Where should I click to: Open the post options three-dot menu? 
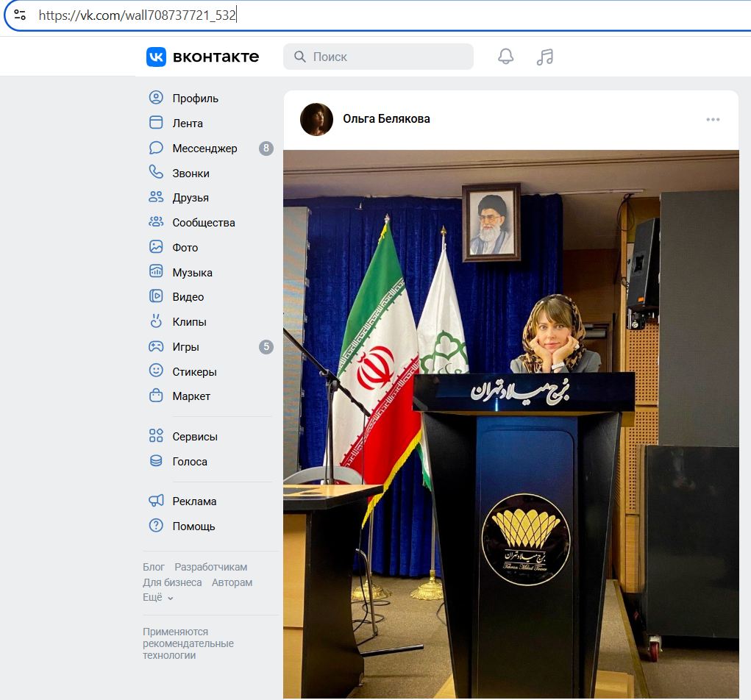pos(712,118)
